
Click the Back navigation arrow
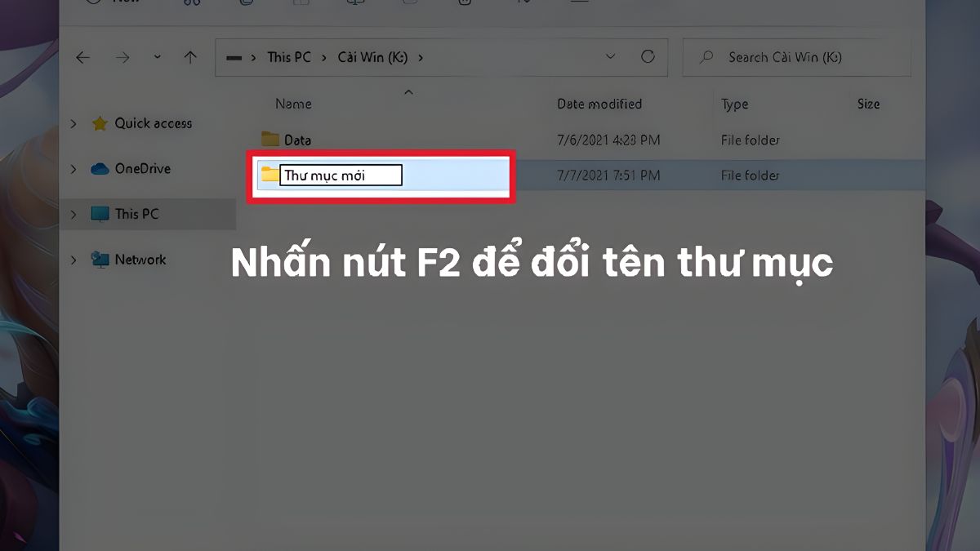[x=82, y=57]
